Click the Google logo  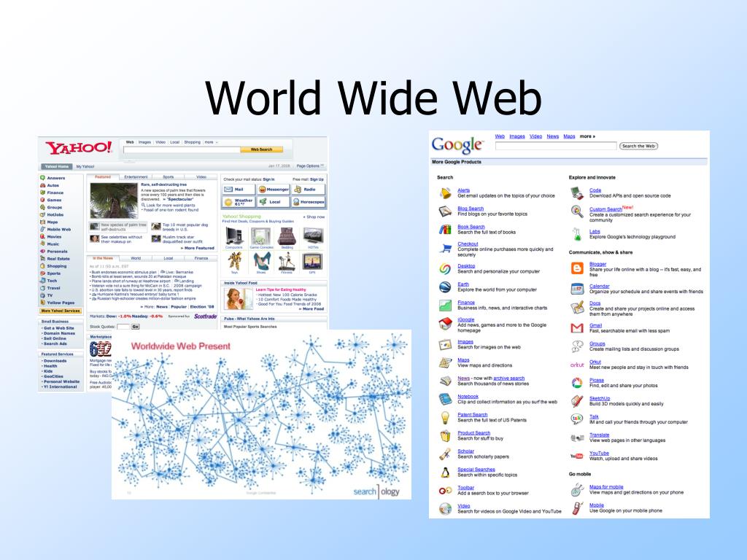tap(457, 145)
